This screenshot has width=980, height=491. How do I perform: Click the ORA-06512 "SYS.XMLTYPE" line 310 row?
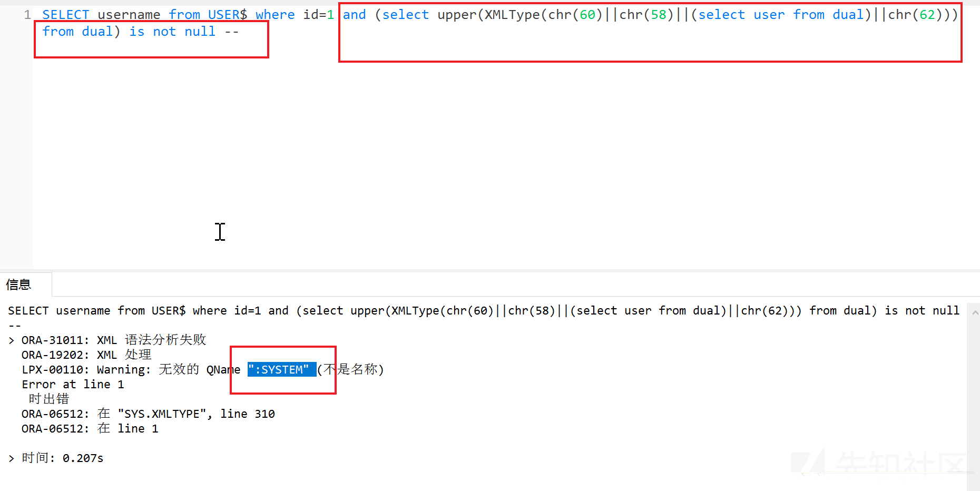(148, 414)
